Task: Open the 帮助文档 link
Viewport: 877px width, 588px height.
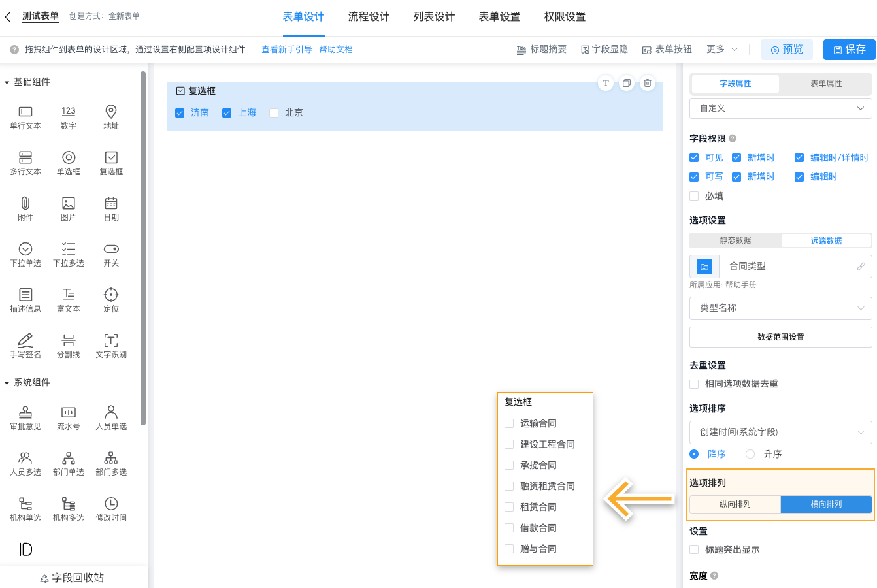Action: click(336, 49)
